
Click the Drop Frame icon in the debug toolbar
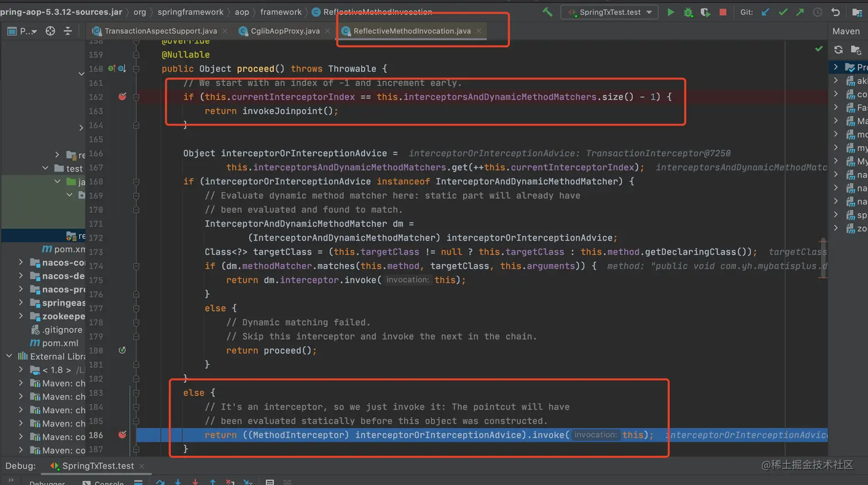tap(230, 482)
